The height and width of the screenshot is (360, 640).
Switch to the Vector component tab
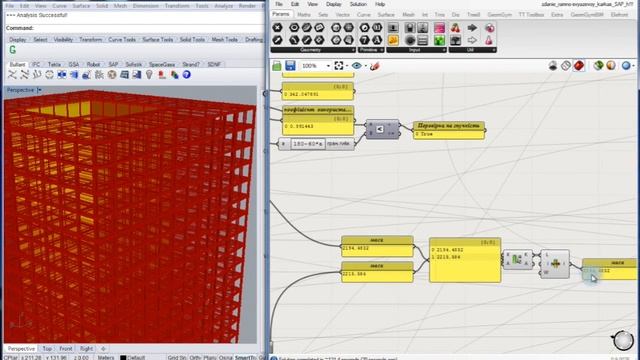[x=342, y=14]
